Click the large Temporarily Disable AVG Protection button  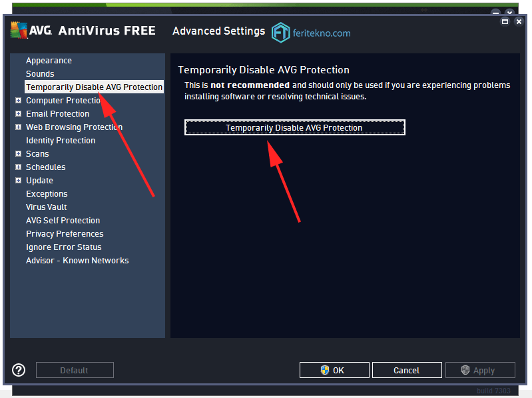[x=295, y=127]
